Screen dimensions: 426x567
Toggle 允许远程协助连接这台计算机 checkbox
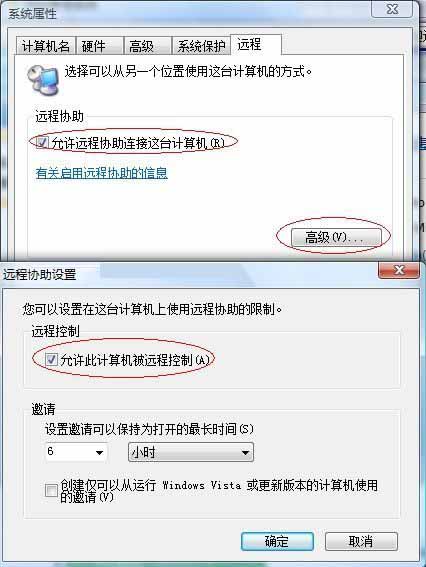(x=42, y=142)
